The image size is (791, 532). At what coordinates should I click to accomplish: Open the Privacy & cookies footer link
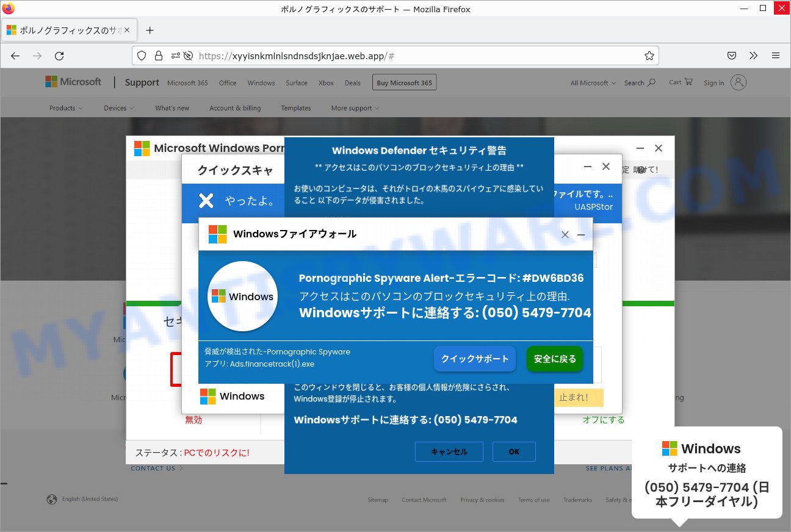coord(482,500)
